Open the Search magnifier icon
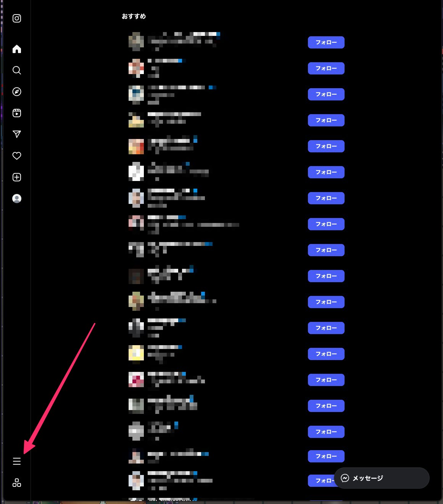Image resolution: width=443 pixels, height=504 pixels. click(x=17, y=70)
